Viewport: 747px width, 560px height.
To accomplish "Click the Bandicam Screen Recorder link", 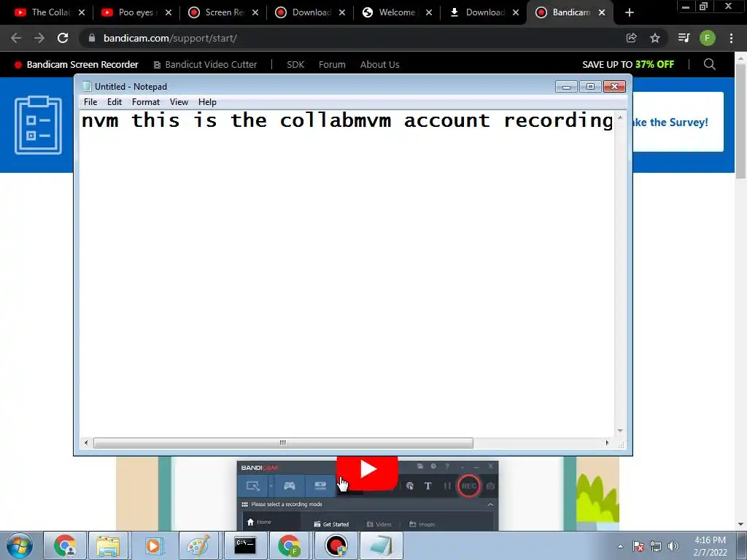I will pos(76,64).
